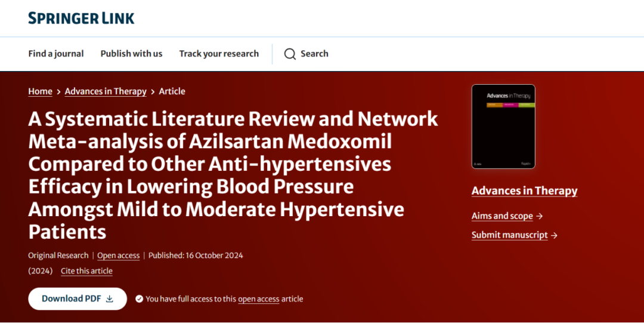
Task: Click the open access link in access notice
Action: coord(258,299)
